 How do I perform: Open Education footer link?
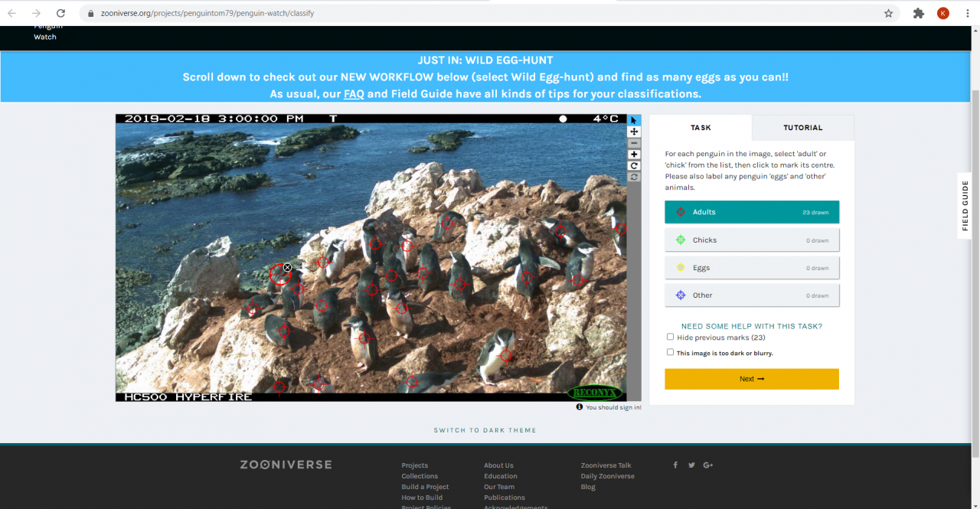(501, 476)
